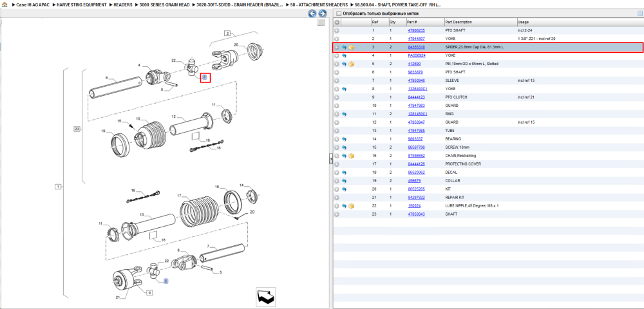Click blue arrow icon on KIT 86525265 row

pyautogui.click(x=344, y=189)
